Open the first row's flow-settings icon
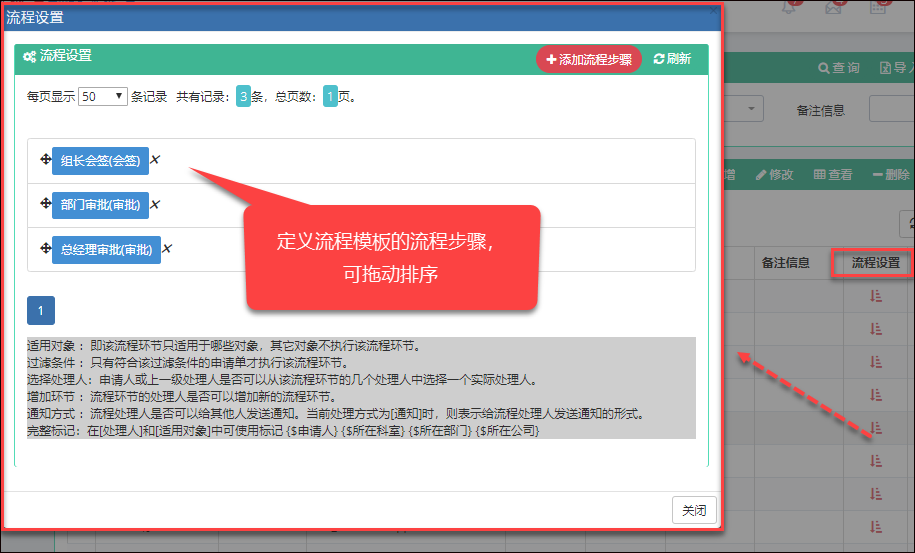915x553 pixels. pos(876,296)
